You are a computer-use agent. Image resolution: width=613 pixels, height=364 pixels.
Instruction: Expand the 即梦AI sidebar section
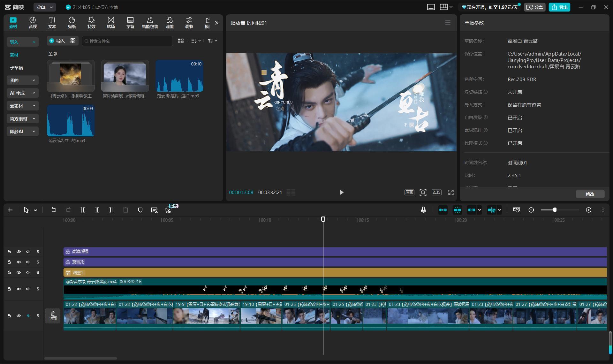(x=22, y=131)
